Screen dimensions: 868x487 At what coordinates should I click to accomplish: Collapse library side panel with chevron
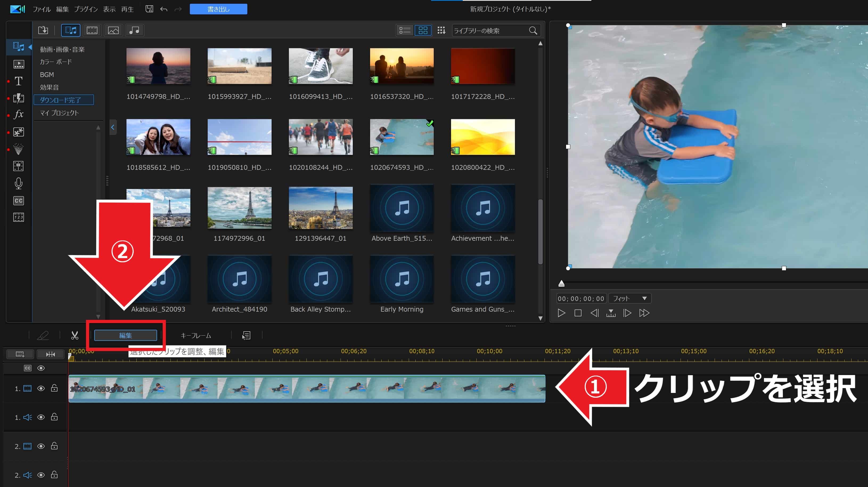point(113,127)
